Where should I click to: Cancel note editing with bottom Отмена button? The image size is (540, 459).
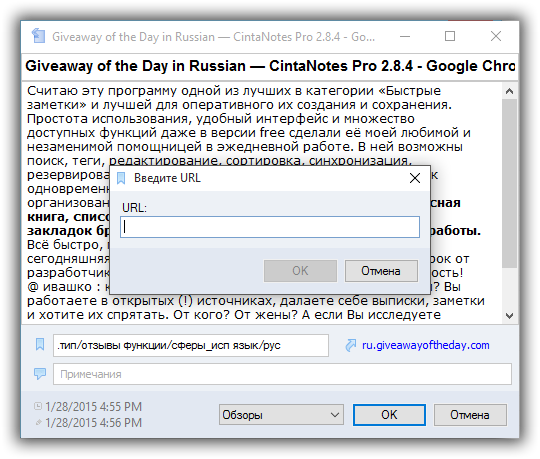(x=470, y=415)
